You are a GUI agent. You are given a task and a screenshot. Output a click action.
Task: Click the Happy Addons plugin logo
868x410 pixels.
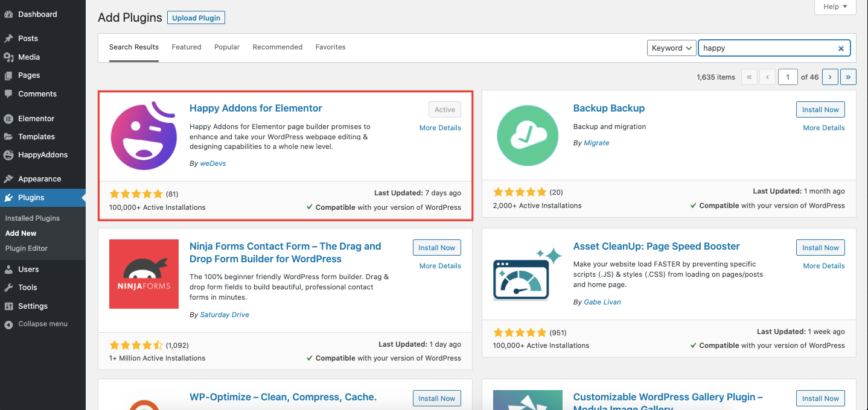(x=144, y=136)
